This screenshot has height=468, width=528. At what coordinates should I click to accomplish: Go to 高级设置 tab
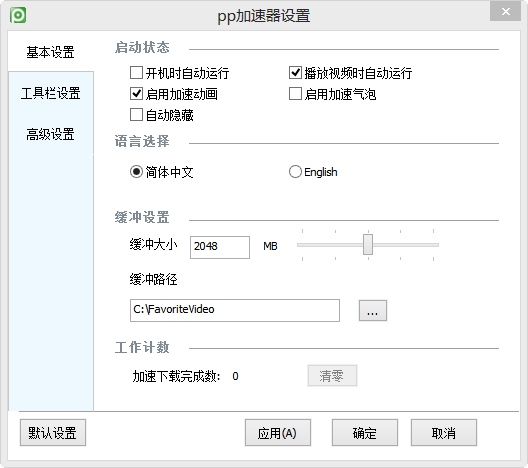point(51,134)
